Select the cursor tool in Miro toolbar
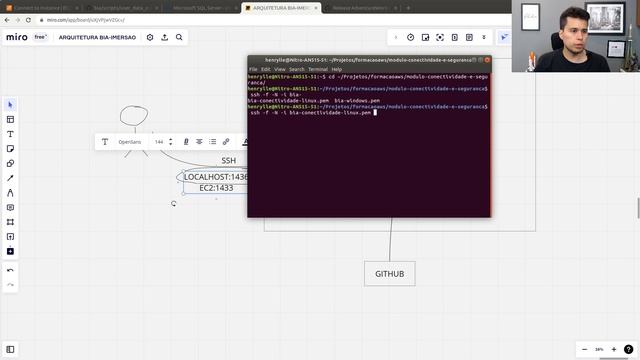 [x=10, y=105]
